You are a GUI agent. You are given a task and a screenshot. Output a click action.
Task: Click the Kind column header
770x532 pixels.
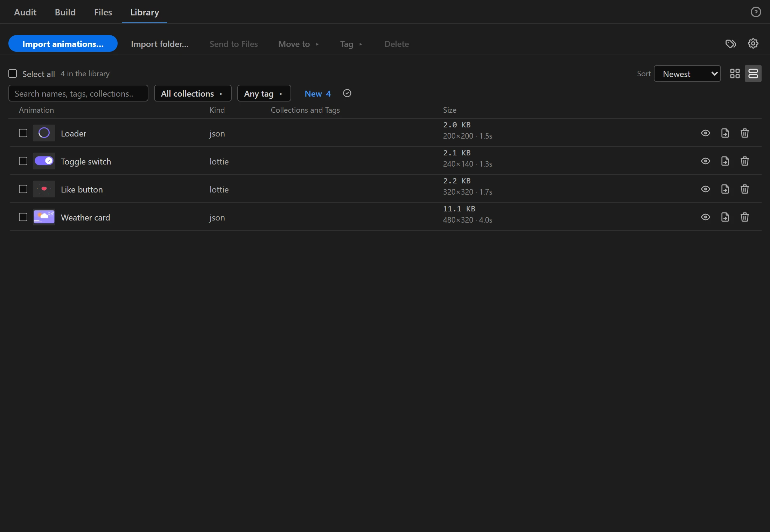click(x=217, y=110)
